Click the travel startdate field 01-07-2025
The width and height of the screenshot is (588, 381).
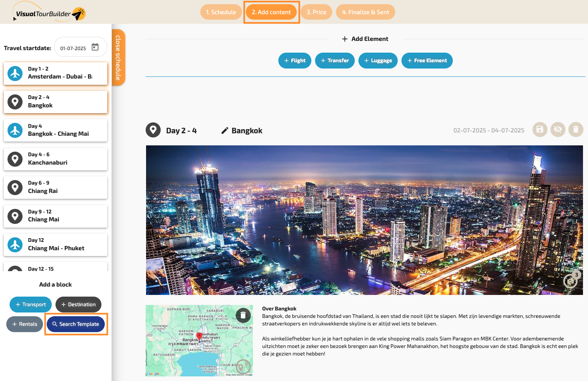click(x=81, y=48)
